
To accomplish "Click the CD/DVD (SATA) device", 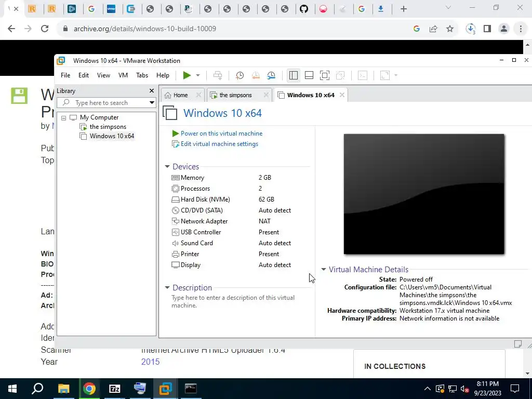I will [231, 210].
